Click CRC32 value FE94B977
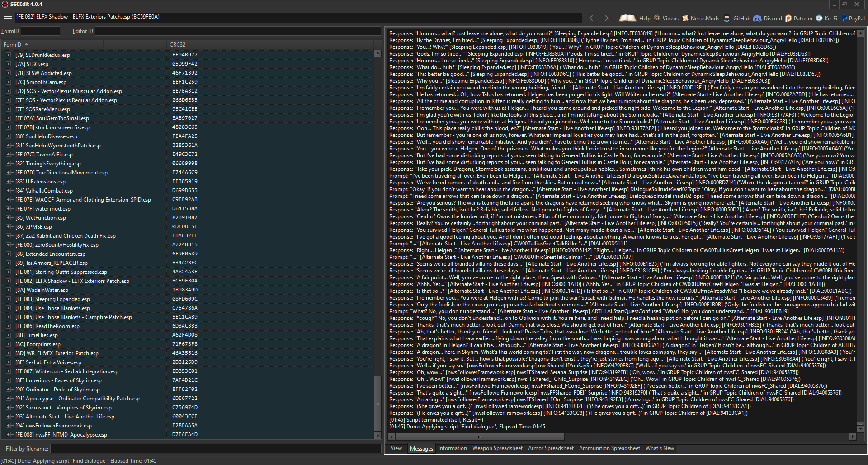This screenshot has height=465, width=868. 184,55
